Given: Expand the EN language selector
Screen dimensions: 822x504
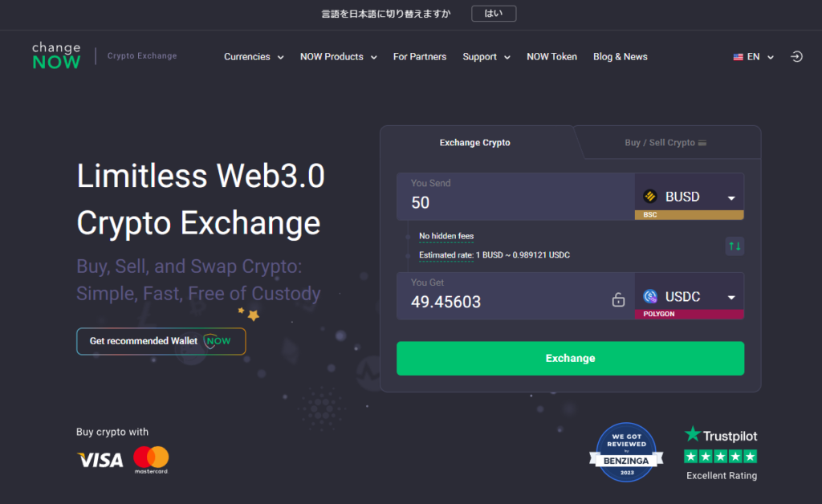Looking at the screenshot, I should coord(753,57).
